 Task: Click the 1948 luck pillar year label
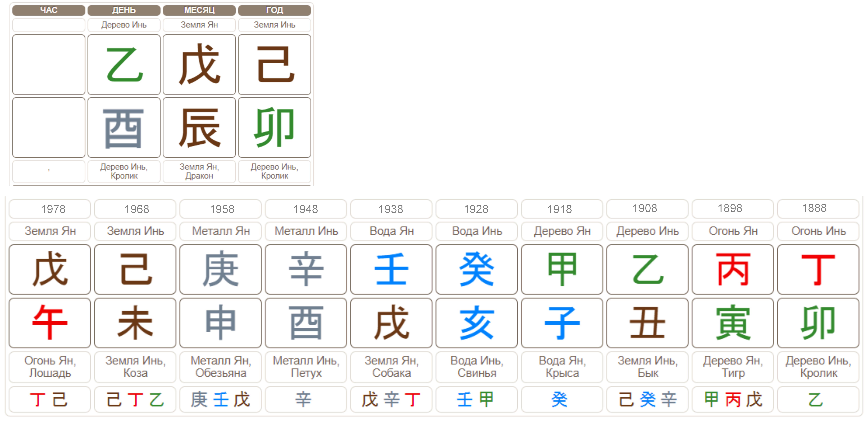(x=306, y=209)
